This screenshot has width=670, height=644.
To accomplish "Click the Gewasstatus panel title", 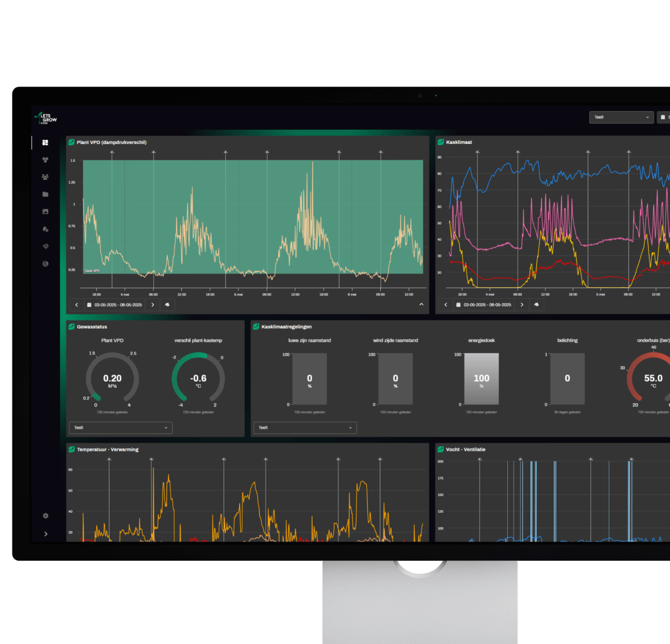I will point(92,326).
